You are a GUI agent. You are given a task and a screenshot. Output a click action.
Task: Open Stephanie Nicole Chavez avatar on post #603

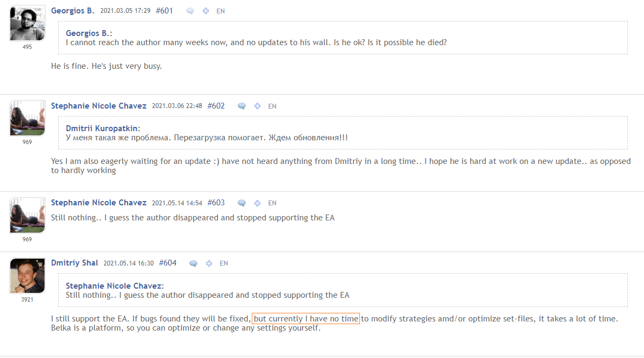pos(27,216)
